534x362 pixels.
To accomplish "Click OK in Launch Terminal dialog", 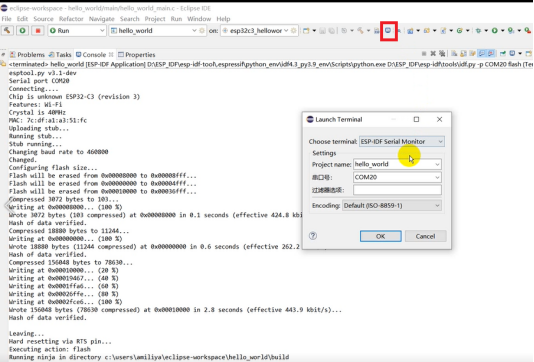I will [x=380, y=236].
